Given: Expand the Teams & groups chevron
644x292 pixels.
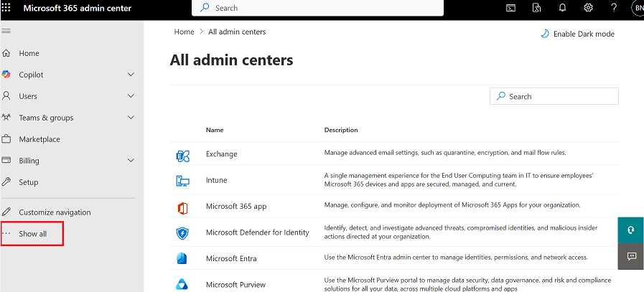Looking at the screenshot, I should click(131, 118).
